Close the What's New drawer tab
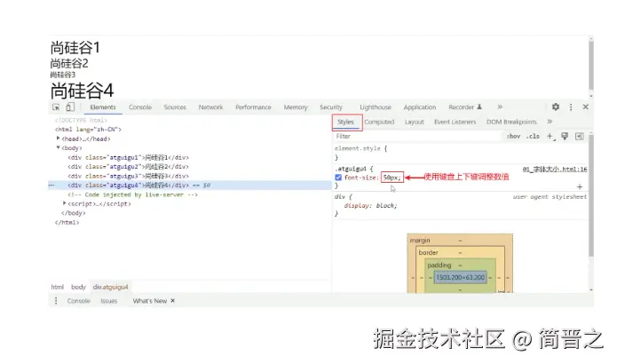 (172, 301)
